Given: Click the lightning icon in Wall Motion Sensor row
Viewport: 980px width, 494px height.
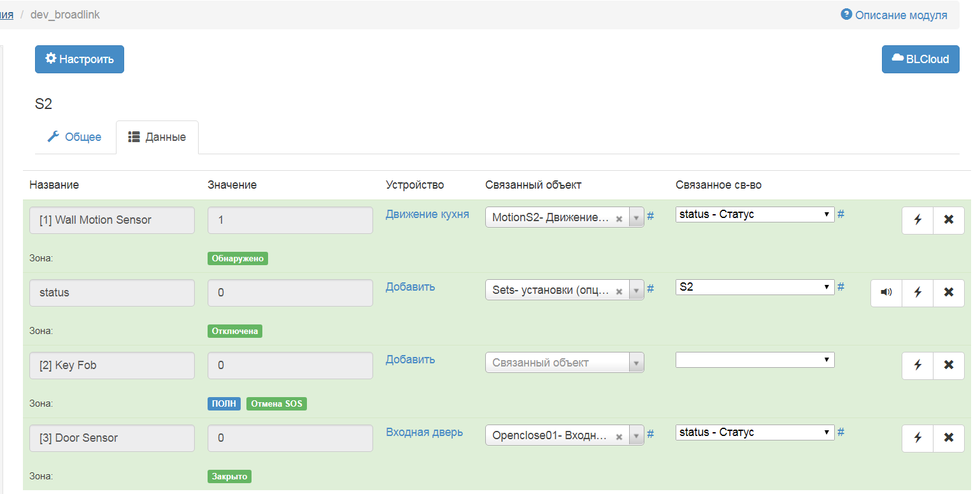Looking at the screenshot, I should click(x=918, y=220).
